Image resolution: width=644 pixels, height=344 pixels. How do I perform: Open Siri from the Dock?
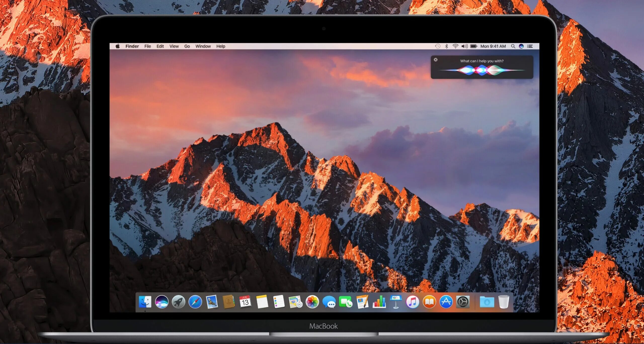(x=162, y=302)
